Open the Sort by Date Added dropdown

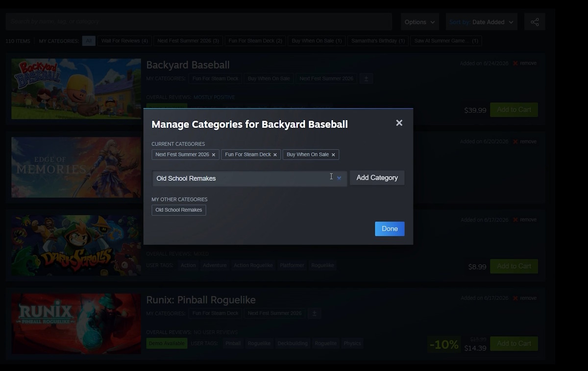pyautogui.click(x=481, y=22)
